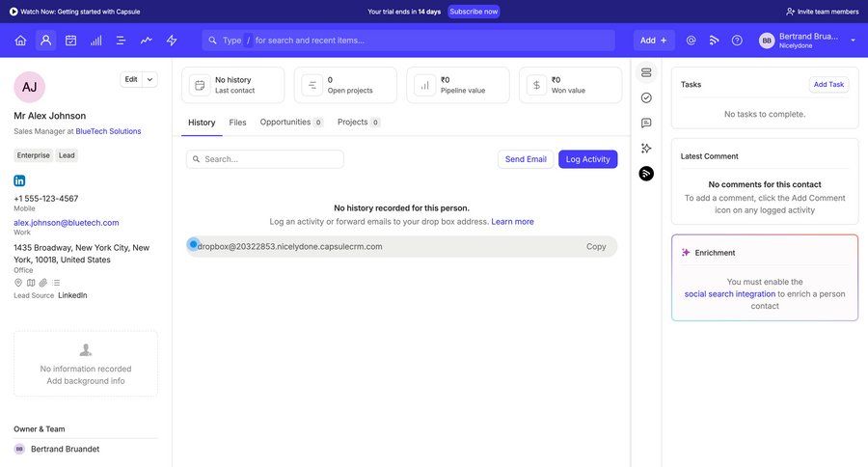Click the LinkedIn profile icon

[x=19, y=180]
